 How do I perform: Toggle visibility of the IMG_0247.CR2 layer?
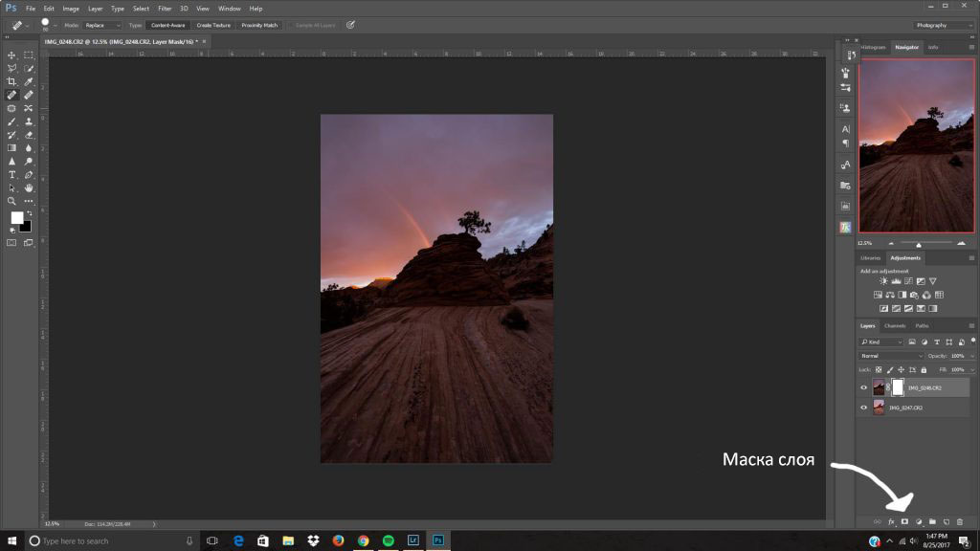pyautogui.click(x=864, y=408)
